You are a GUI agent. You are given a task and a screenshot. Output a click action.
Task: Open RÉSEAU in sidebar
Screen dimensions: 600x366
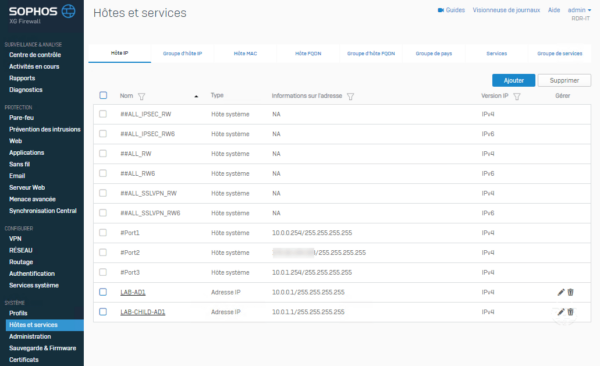pyautogui.click(x=21, y=250)
